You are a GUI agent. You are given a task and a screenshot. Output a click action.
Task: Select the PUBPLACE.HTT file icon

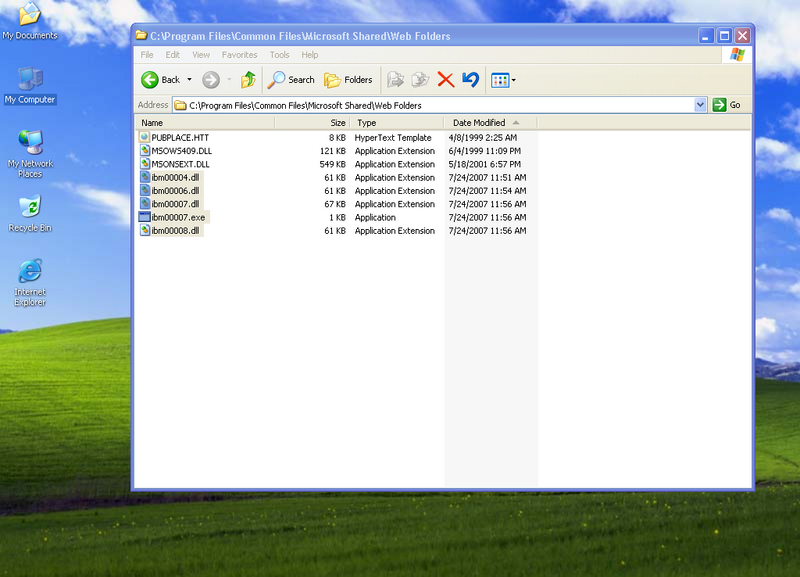144,137
